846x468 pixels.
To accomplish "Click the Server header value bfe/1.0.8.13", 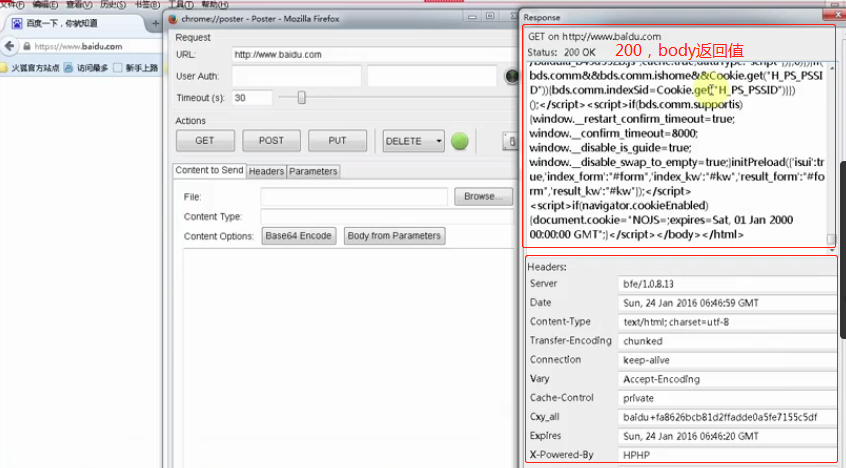I will pyautogui.click(x=728, y=284).
